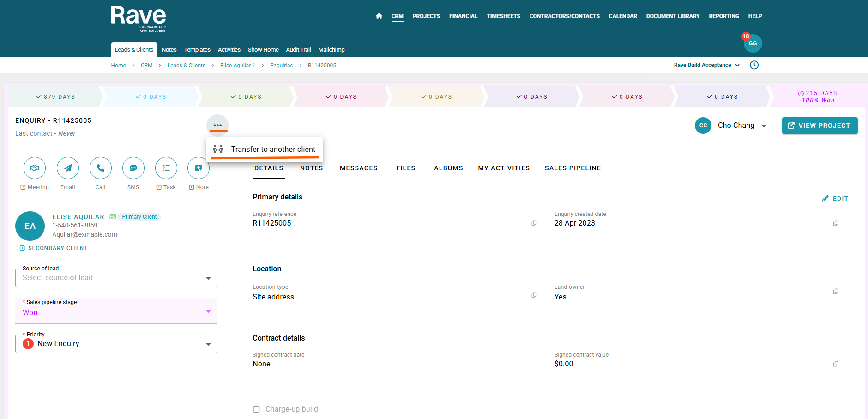Copy the Enquiry reference value

pyautogui.click(x=534, y=223)
